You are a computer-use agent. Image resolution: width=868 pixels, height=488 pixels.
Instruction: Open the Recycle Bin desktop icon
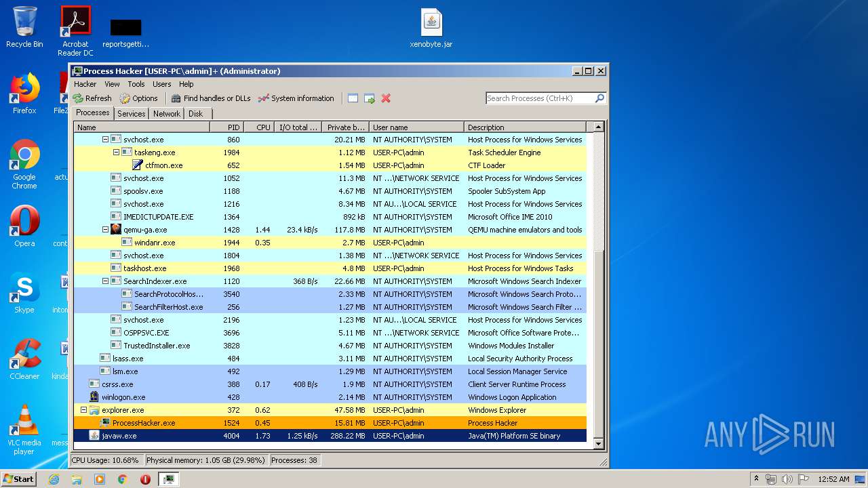point(24,27)
